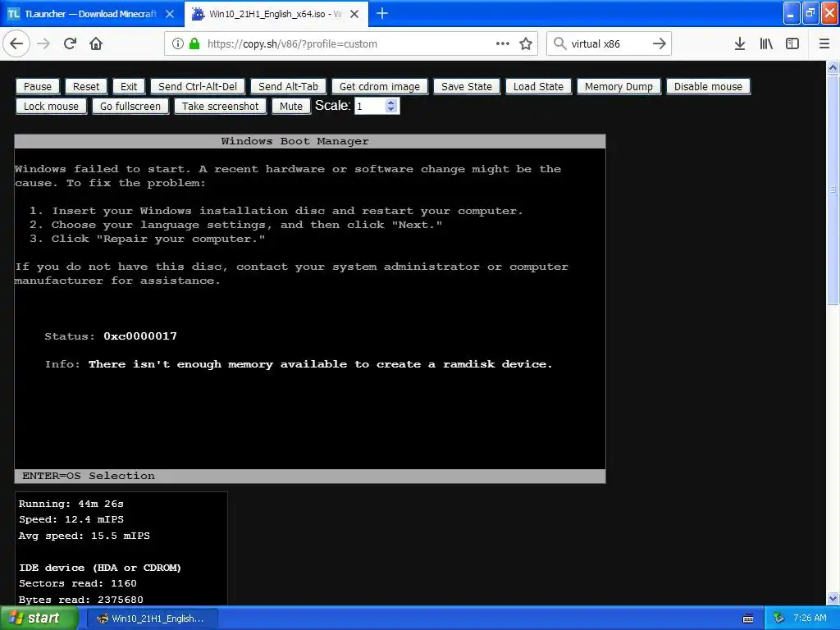The height and width of the screenshot is (630, 840).
Task: Open the page actions three-dot menu
Action: coord(503,43)
